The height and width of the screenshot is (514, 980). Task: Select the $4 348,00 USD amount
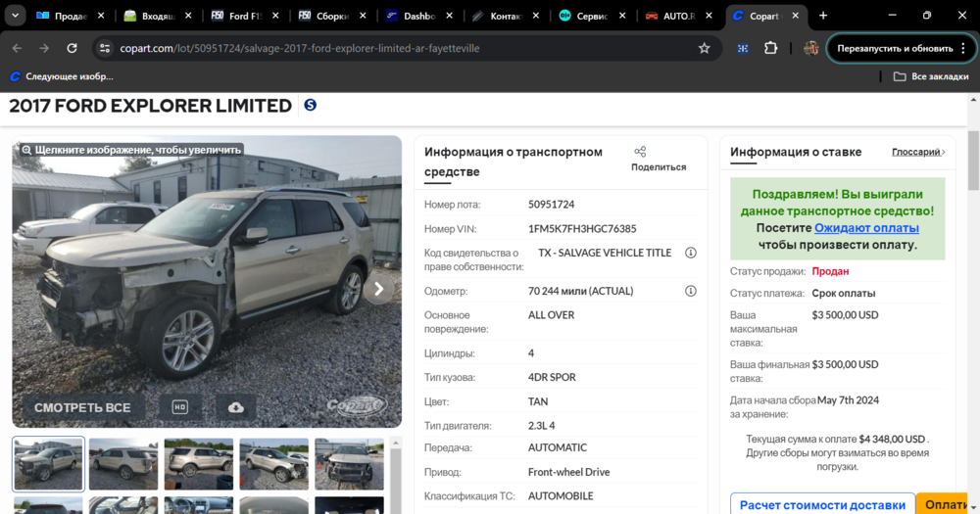click(x=892, y=439)
